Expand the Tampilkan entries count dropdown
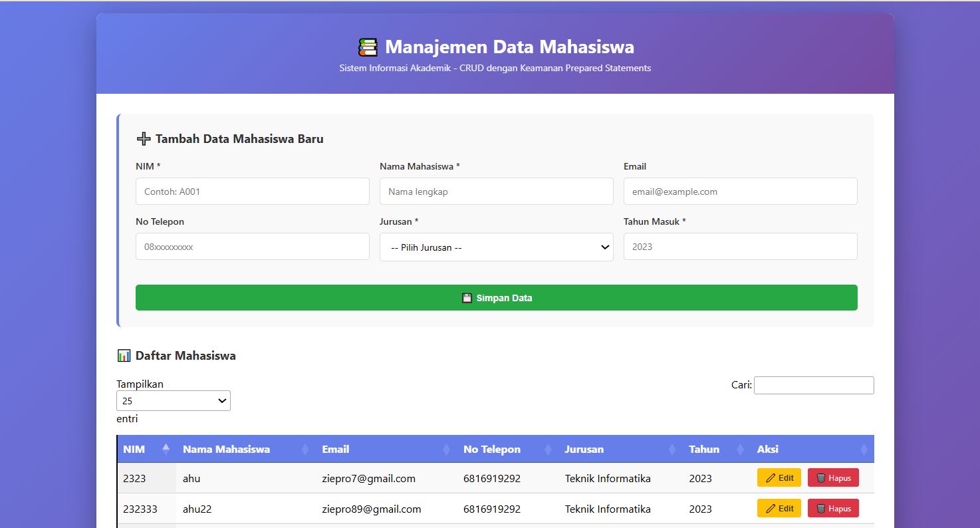 [173, 401]
